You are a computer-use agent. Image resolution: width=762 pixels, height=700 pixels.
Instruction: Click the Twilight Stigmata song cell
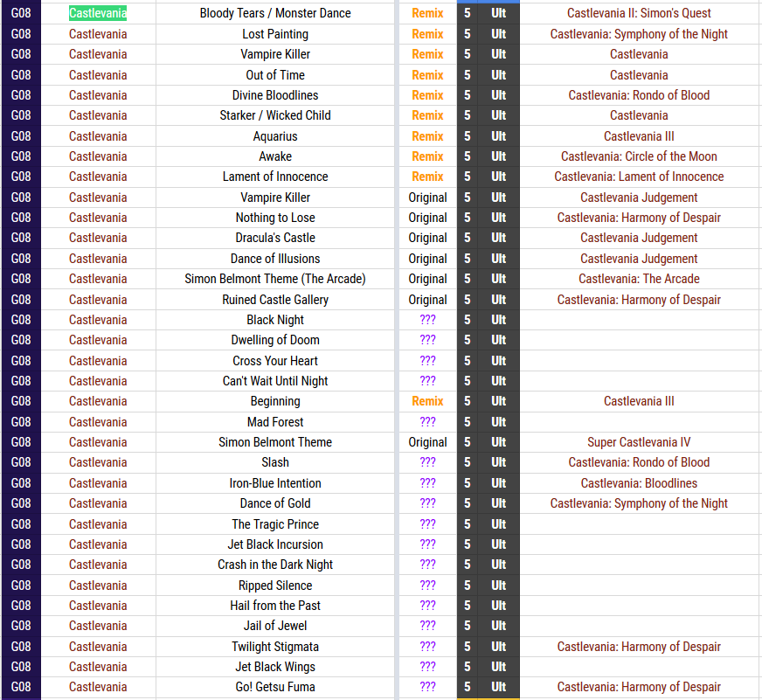tap(275, 647)
